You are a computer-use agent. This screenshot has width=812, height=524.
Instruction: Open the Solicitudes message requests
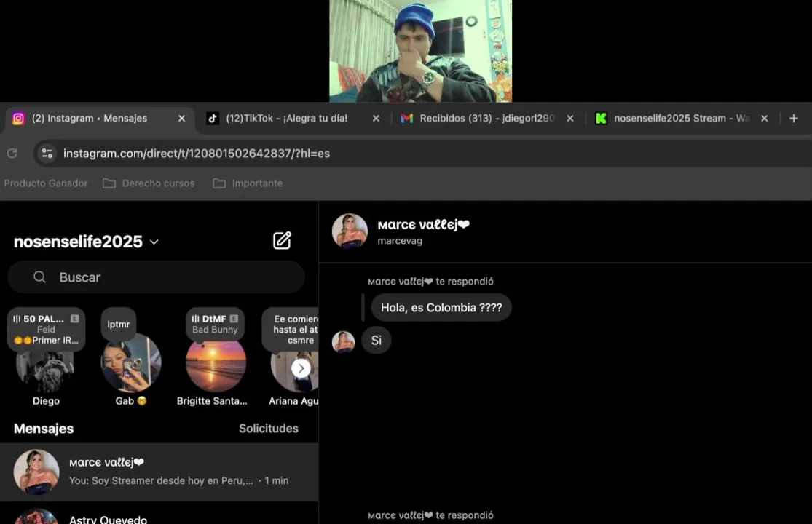coord(268,429)
